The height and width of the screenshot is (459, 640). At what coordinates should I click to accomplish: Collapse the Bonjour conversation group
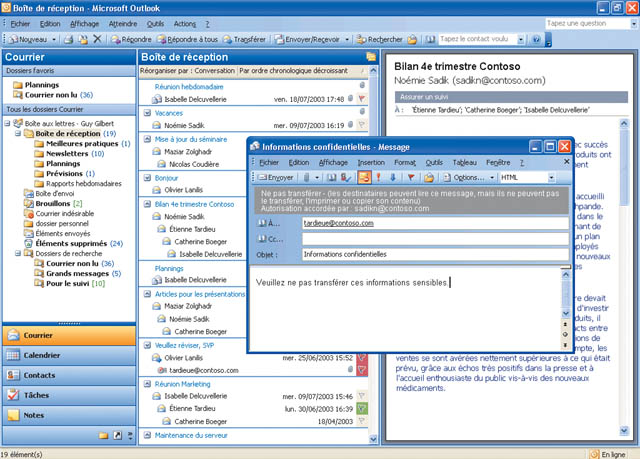[x=147, y=177]
